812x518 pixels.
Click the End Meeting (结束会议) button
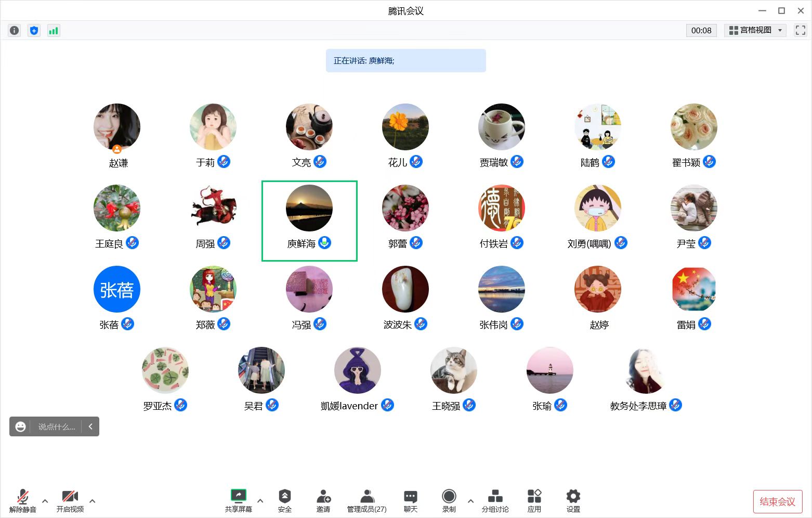(x=777, y=501)
